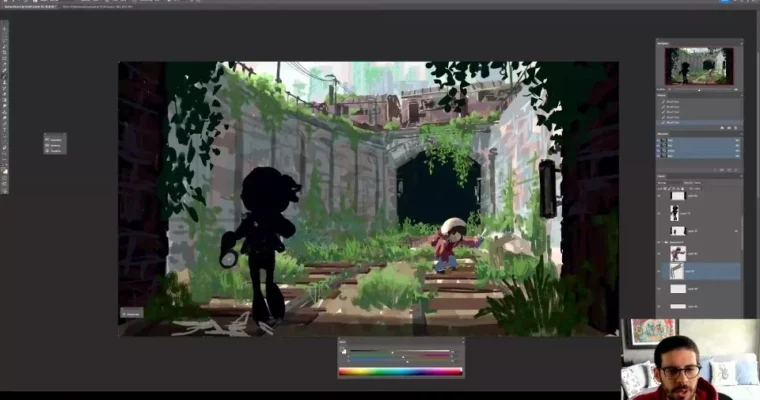Toggle lock position icon in Layers panel
The image size is (760, 400).
tap(674, 189)
